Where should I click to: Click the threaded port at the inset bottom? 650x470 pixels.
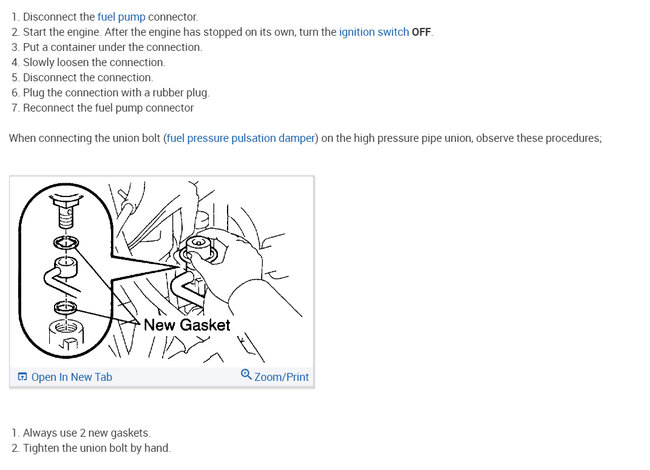pos(65,334)
